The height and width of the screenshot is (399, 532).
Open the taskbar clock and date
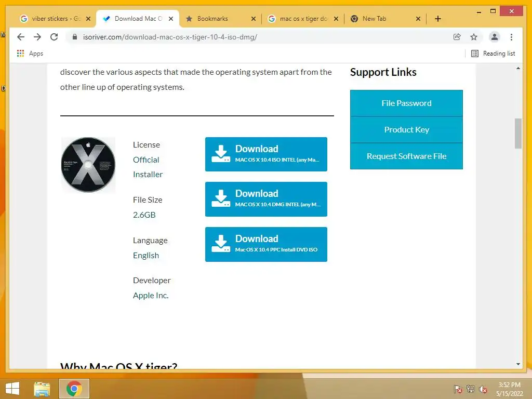click(509, 389)
